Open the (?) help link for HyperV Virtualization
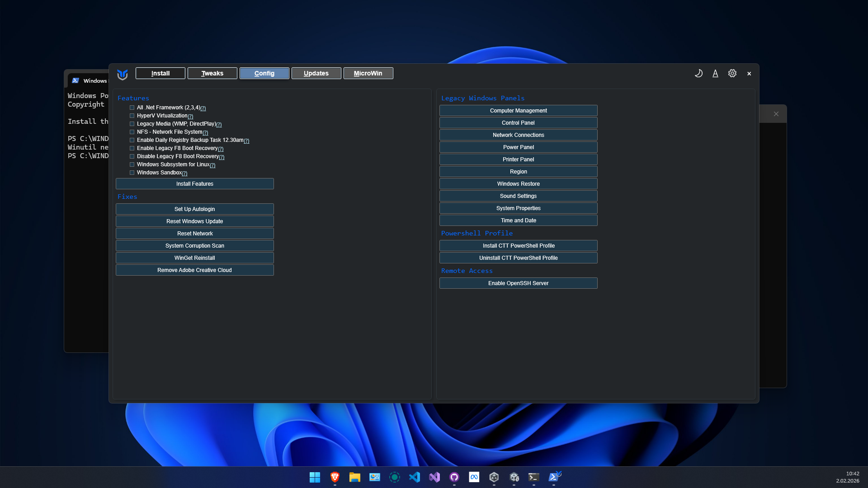Viewport: 868px width, 488px height. click(190, 117)
